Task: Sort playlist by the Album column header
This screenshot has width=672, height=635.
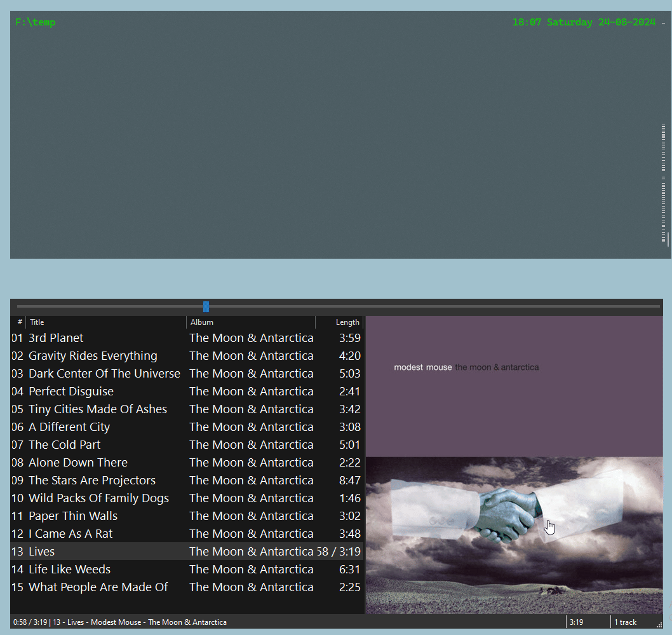Action: [251, 322]
